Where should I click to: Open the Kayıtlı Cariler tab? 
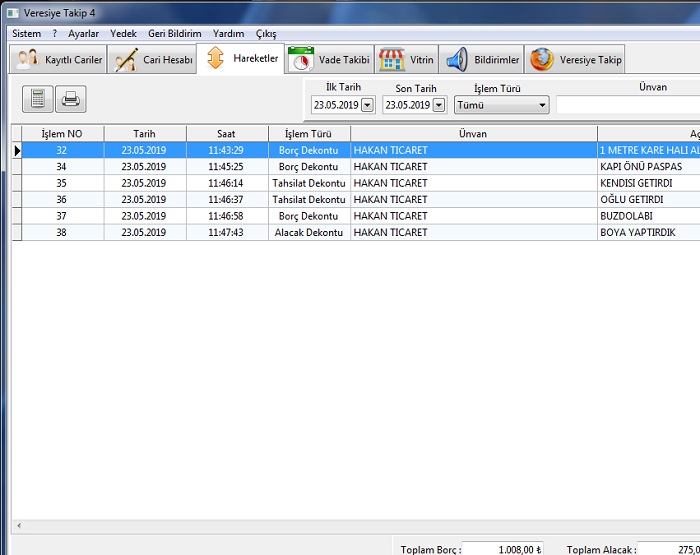pos(58,59)
